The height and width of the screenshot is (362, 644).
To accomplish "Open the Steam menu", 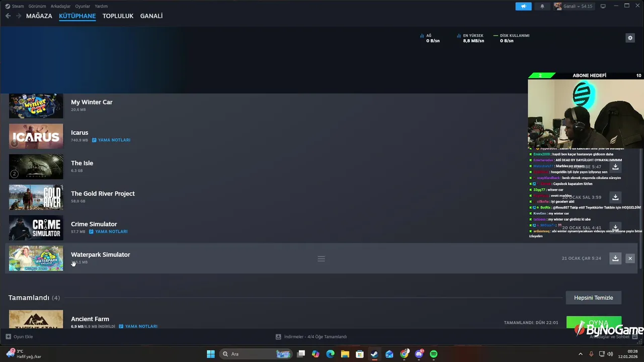I will click(14, 6).
